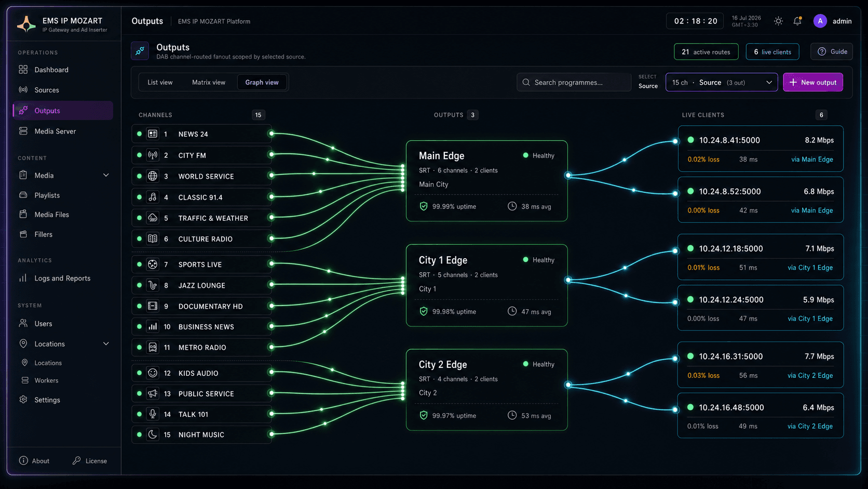The width and height of the screenshot is (868, 489).
Task: Click the 21 active routes badge
Action: 706,52
